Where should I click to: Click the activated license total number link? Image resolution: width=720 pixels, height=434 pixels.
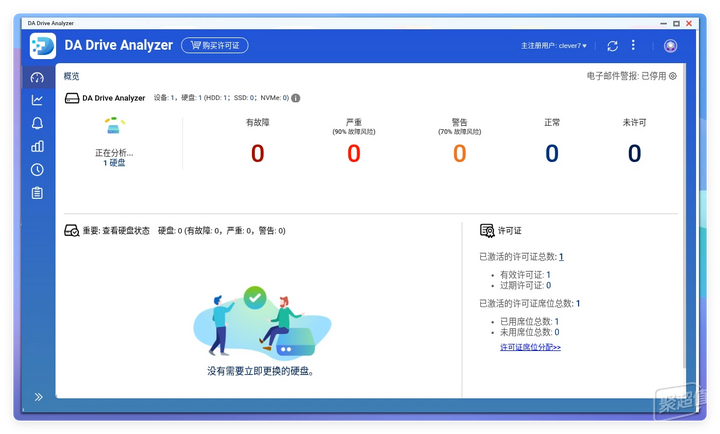[x=561, y=257]
